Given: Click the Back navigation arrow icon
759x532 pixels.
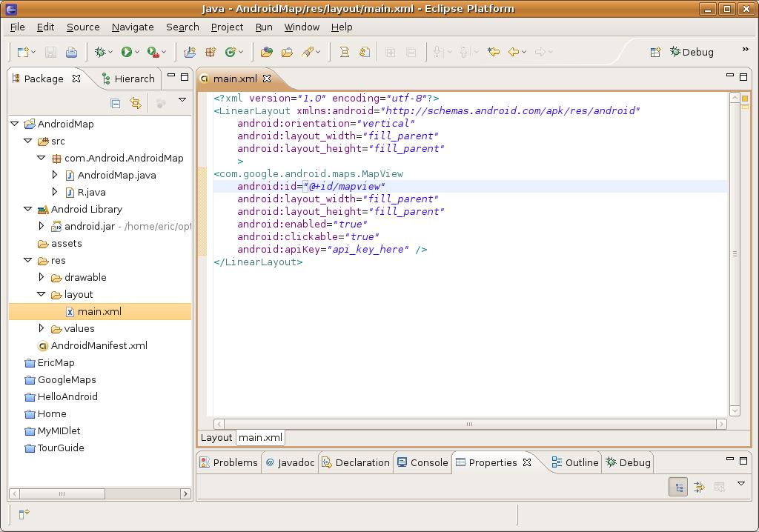Looking at the screenshot, I should [x=514, y=52].
